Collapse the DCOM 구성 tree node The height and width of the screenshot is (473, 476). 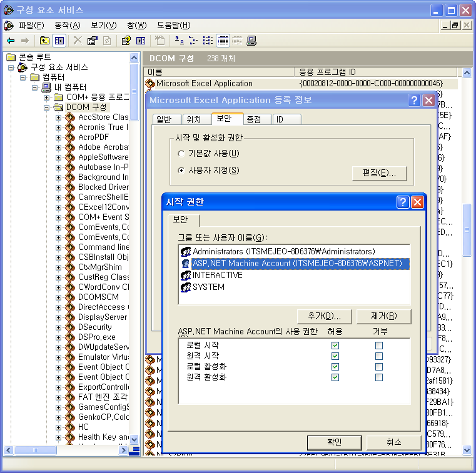coord(47,107)
